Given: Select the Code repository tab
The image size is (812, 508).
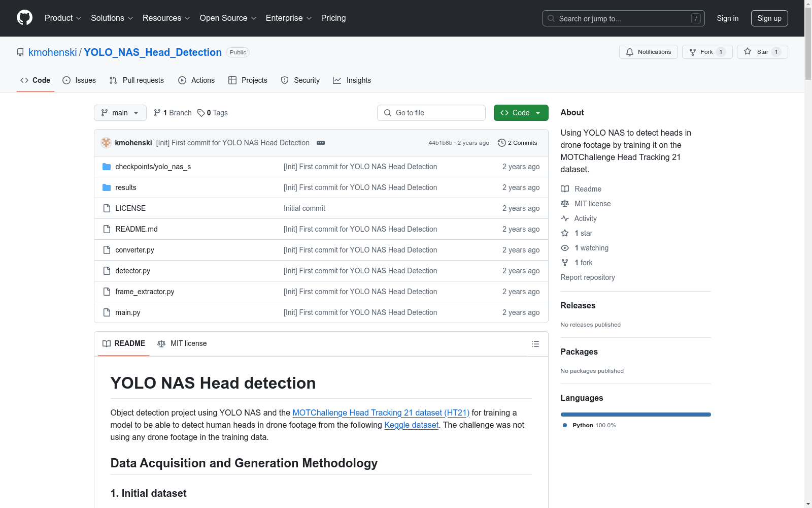Looking at the screenshot, I should (36, 80).
